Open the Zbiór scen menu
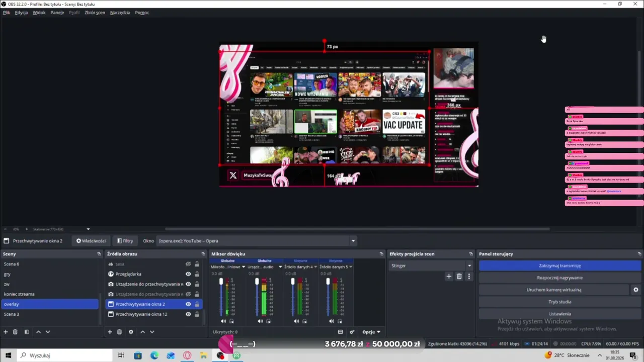Screen dimensions: 644x362 (x=95, y=13)
